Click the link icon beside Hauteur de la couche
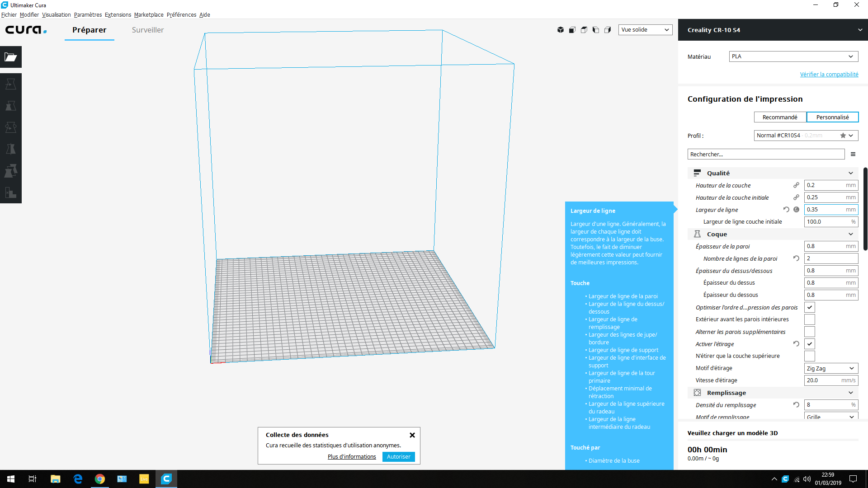 click(796, 185)
